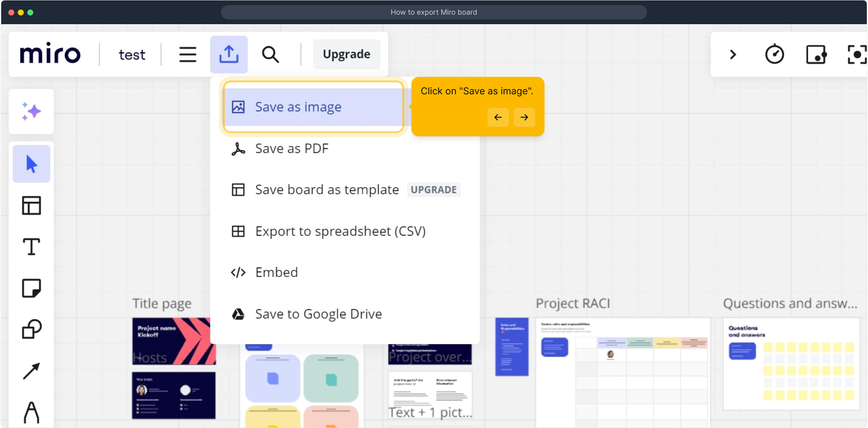The height and width of the screenshot is (428, 868).
Task: Select Export to spreadsheet (CSV)
Action: [x=340, y=231]
